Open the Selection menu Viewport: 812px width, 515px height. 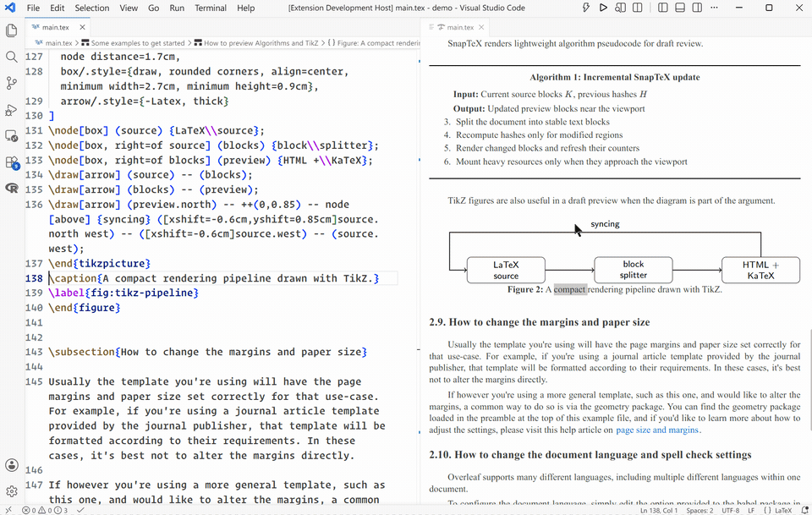pos(91,8)
